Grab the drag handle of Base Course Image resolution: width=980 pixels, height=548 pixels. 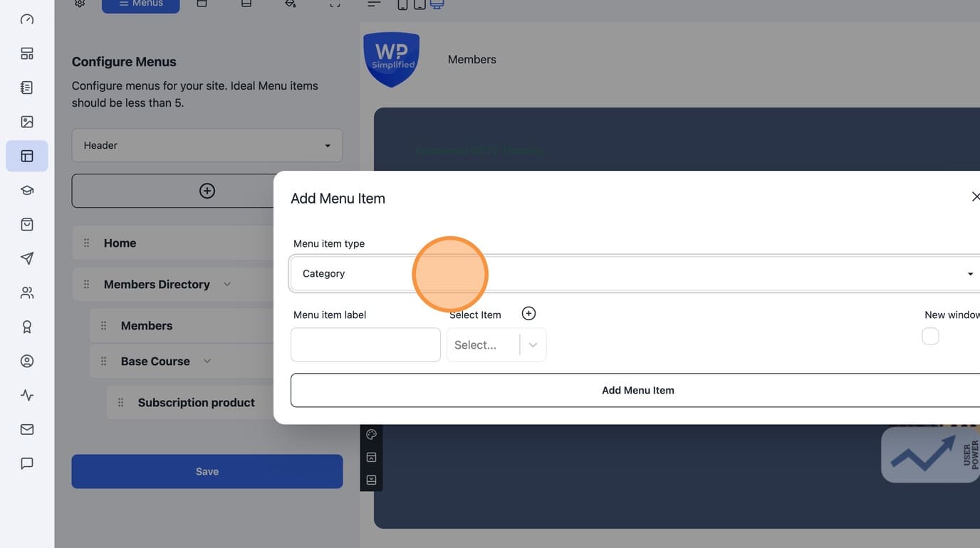coord(103,361)
